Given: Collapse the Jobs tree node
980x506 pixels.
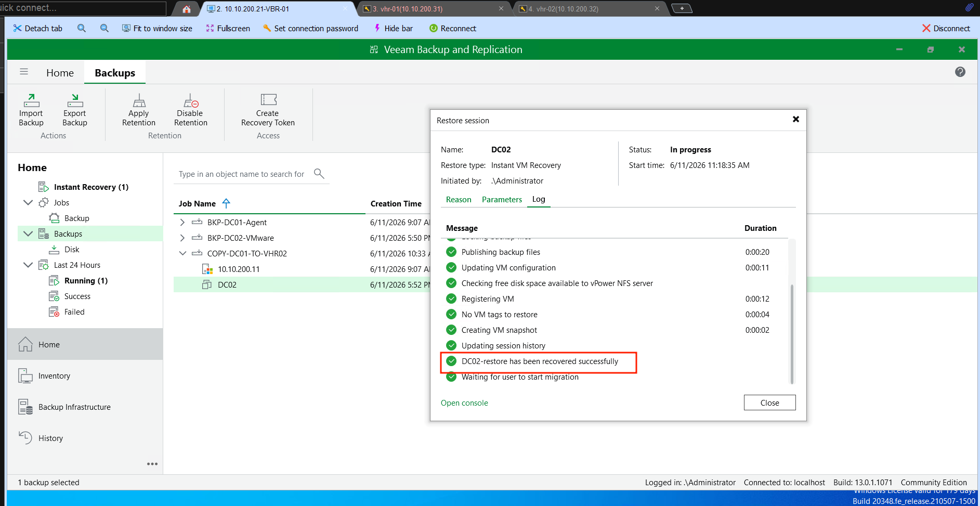Looking at the screenshot, I should point(28,203).
